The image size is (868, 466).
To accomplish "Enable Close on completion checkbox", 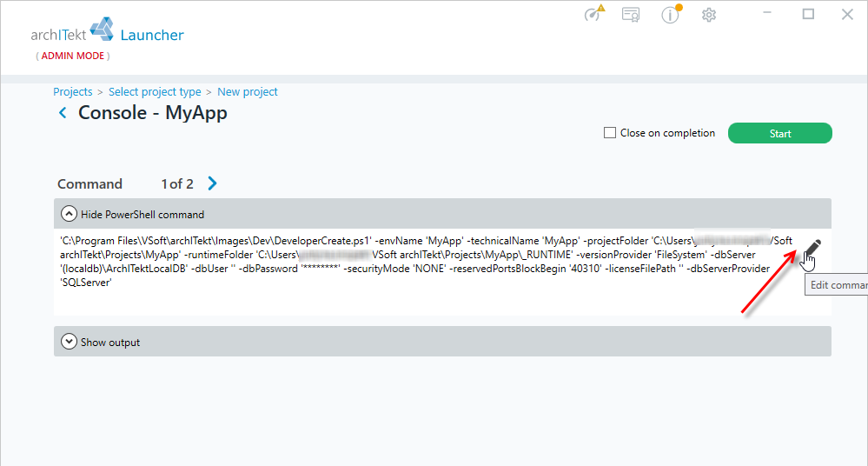I will (609, 133).
